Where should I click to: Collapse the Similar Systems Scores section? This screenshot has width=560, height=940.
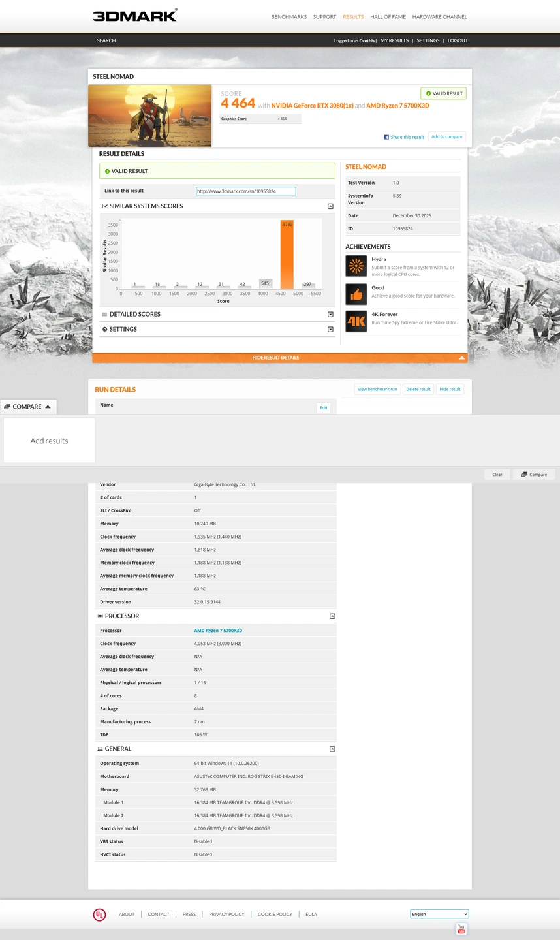[x=330, y=206]
